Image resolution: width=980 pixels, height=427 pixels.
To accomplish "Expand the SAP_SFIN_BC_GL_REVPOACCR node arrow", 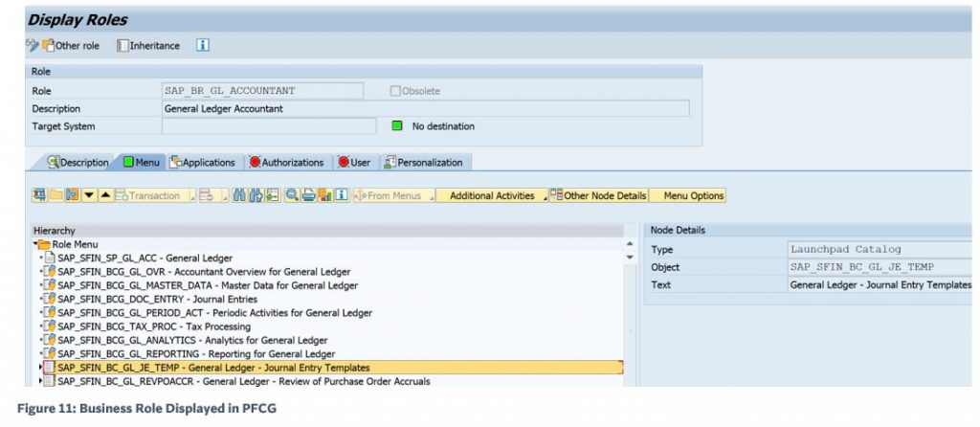I will [40, 381].
